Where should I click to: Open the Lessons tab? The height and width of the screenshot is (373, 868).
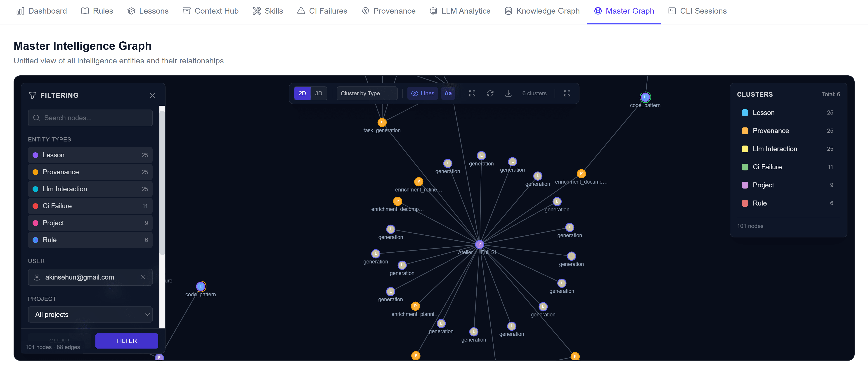coord(148,11)
